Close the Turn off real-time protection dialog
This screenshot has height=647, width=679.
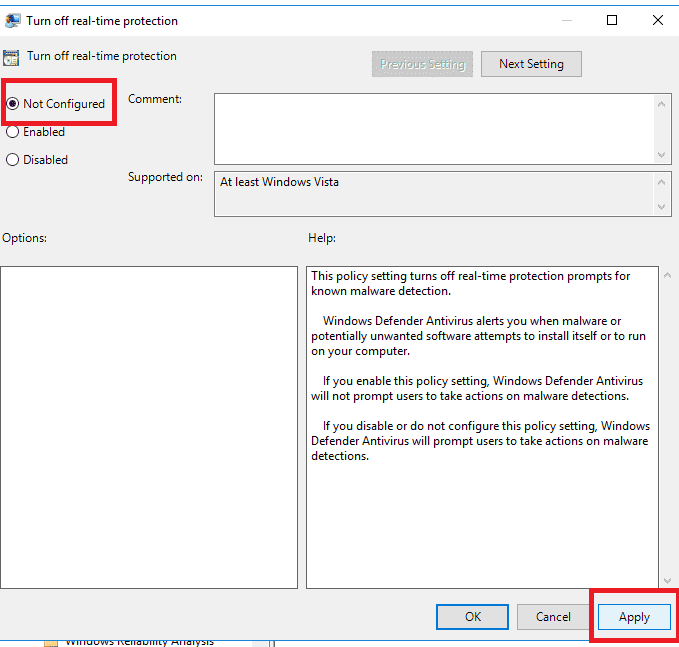click(x=656, y=20)
